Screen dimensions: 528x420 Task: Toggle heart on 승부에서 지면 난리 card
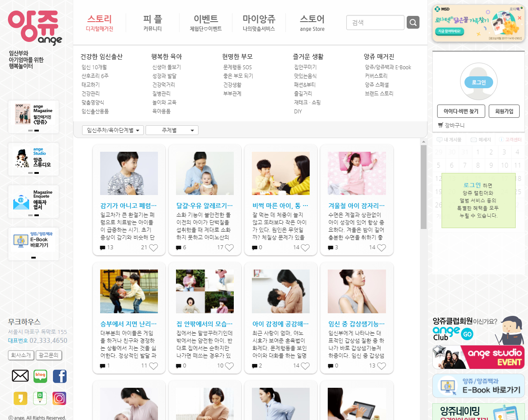pos(154,366)
